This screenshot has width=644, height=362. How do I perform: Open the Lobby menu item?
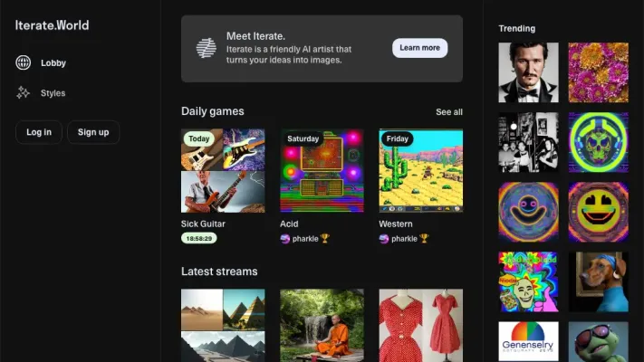(x=53, y=63)
